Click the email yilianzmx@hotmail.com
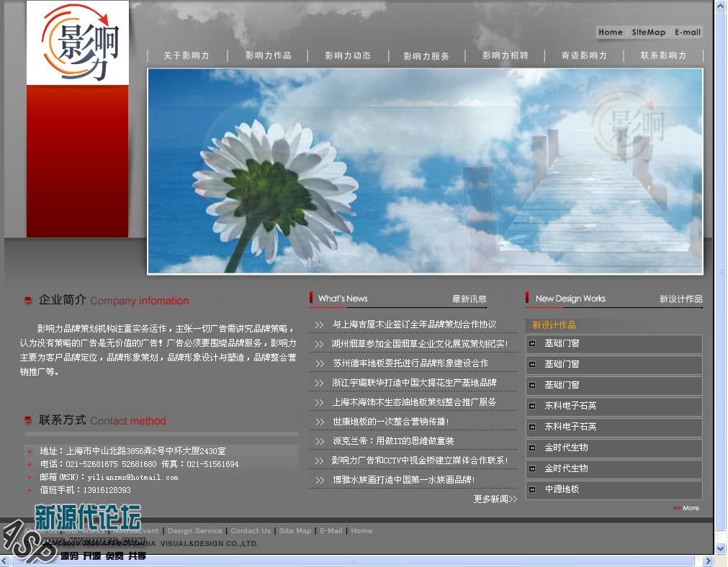Viewport: 728px width, 567px height. (132, 478)
